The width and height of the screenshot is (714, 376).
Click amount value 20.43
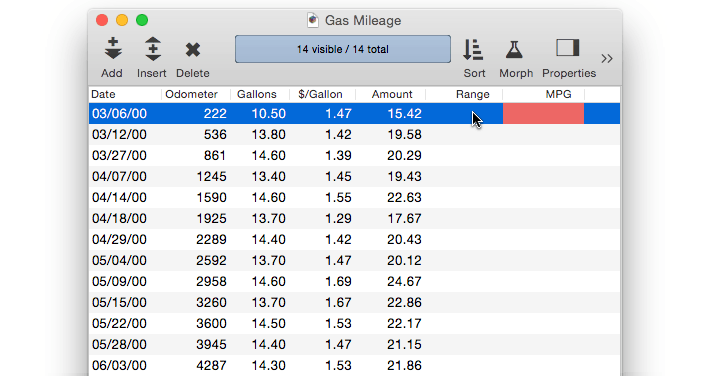404,239
